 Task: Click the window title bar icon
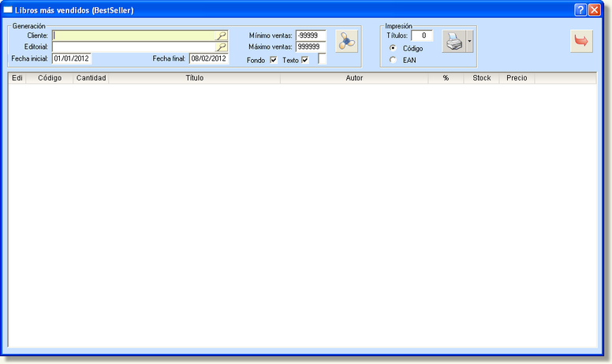click(8, 9)
